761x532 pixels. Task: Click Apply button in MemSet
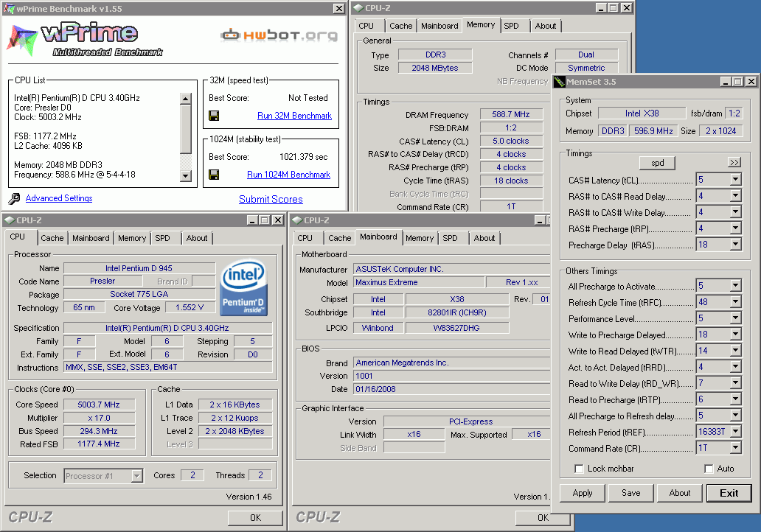[583, 493]
